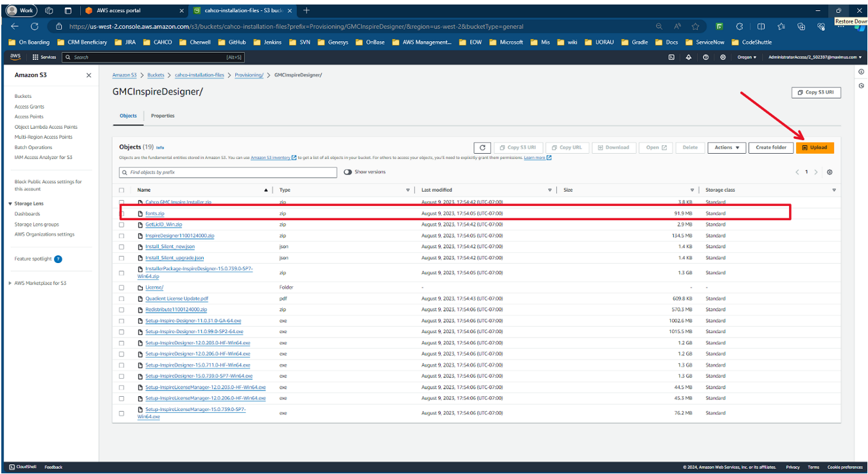Expand the Oregon region selector

click(746, 57)
